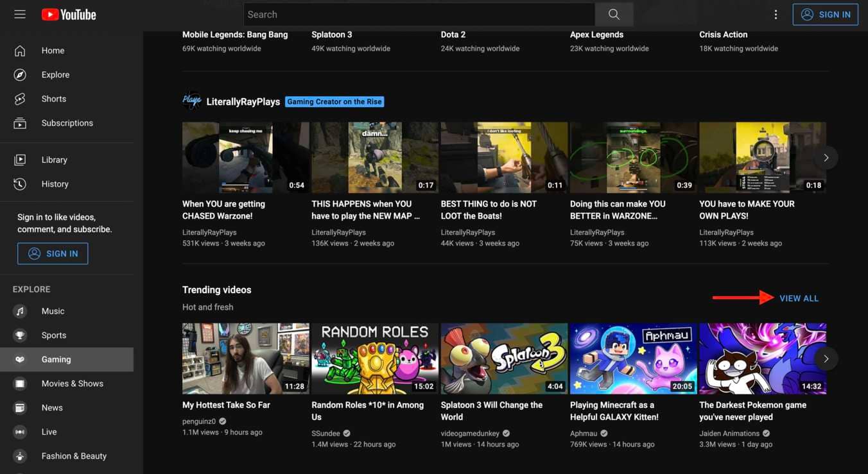
Task: Open the three-dot settings menu
Action: (776, 14)
